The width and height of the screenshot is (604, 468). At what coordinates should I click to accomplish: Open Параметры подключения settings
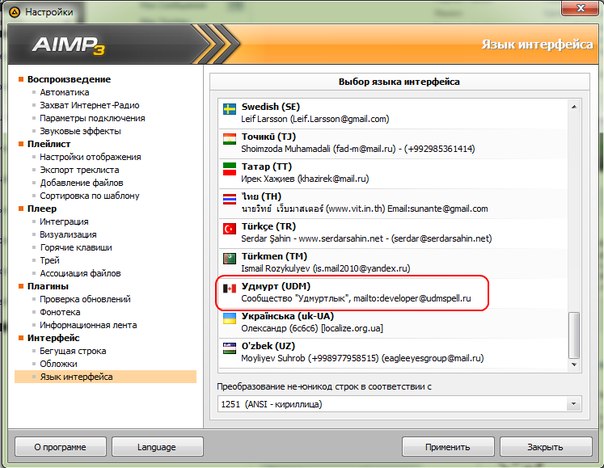[x=92, y=118]
